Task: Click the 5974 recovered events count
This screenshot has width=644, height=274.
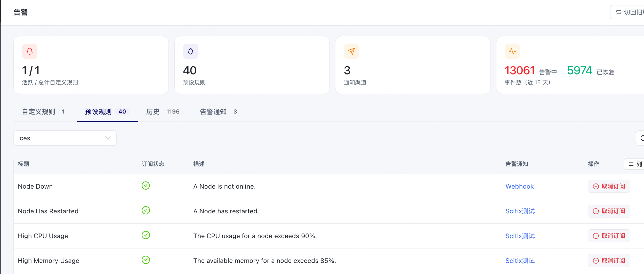Action: coord(579,70)
